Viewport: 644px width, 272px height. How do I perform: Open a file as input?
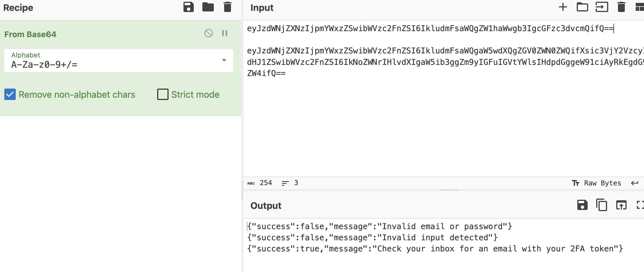click(x=602, y=7)
